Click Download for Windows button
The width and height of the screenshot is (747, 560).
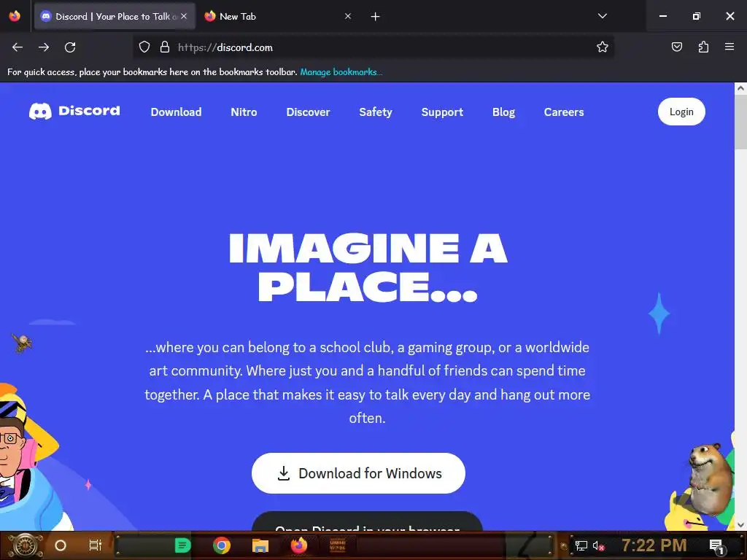point(358,472)
